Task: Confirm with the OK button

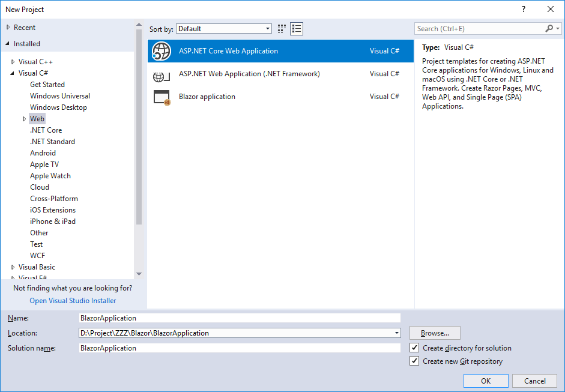Action: (486, 381)
